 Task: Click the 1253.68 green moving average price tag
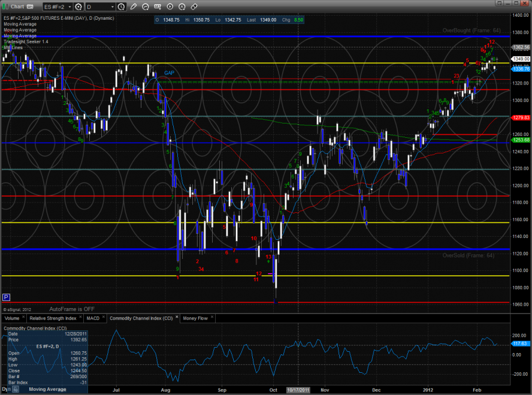(521, 140)
